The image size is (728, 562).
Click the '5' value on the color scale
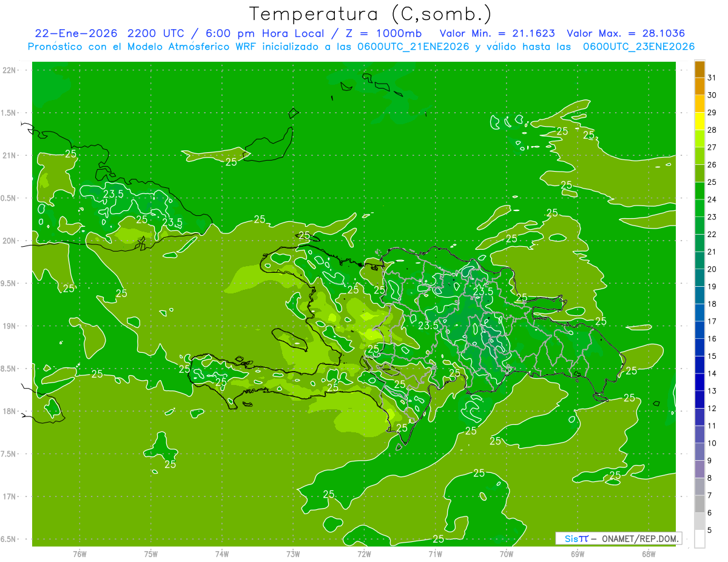710,530
